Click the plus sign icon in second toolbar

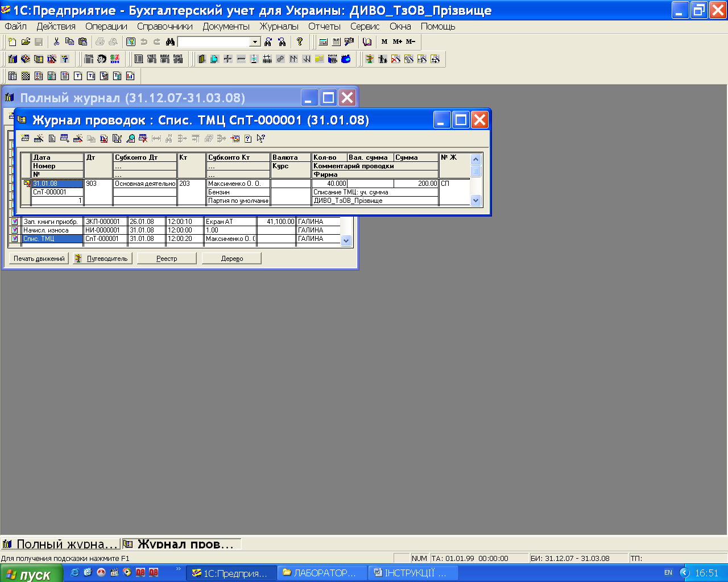(x=227, y=59)
